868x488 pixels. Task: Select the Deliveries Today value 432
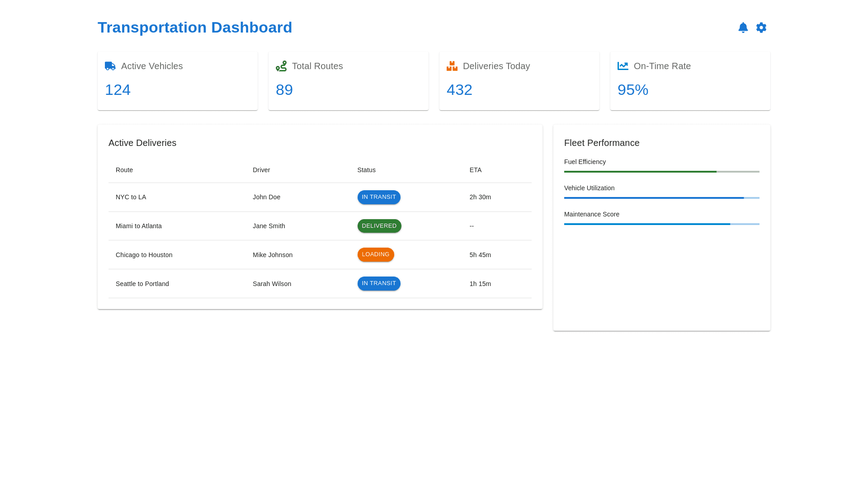(459, 90)
